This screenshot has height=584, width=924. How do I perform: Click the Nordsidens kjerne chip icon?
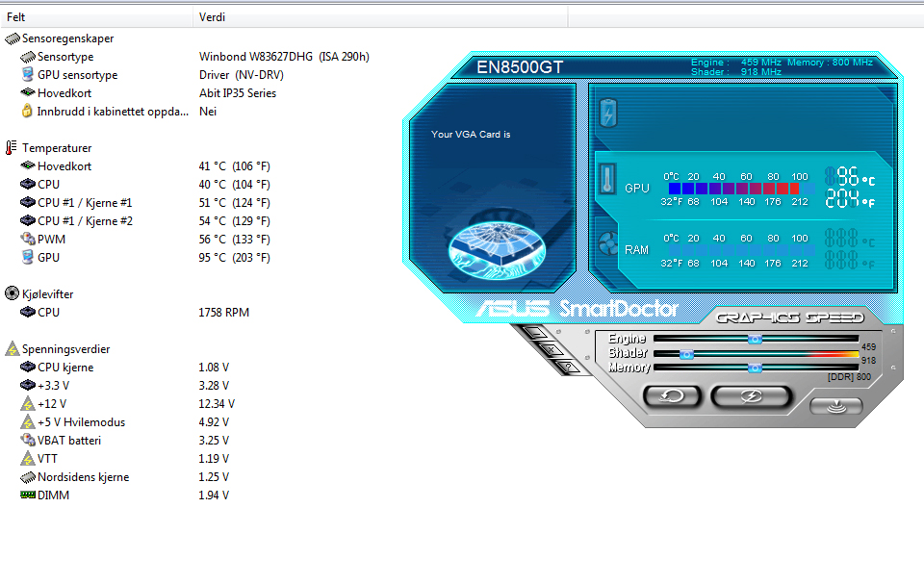(x=28, y=477)
